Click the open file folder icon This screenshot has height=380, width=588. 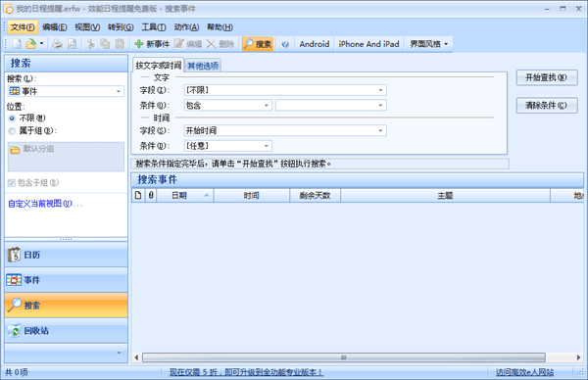[30, 44]
